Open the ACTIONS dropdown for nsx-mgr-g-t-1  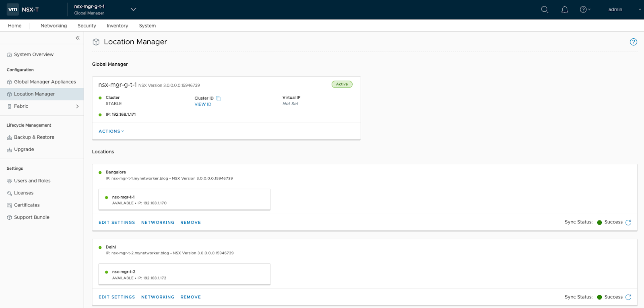(111, 131)
